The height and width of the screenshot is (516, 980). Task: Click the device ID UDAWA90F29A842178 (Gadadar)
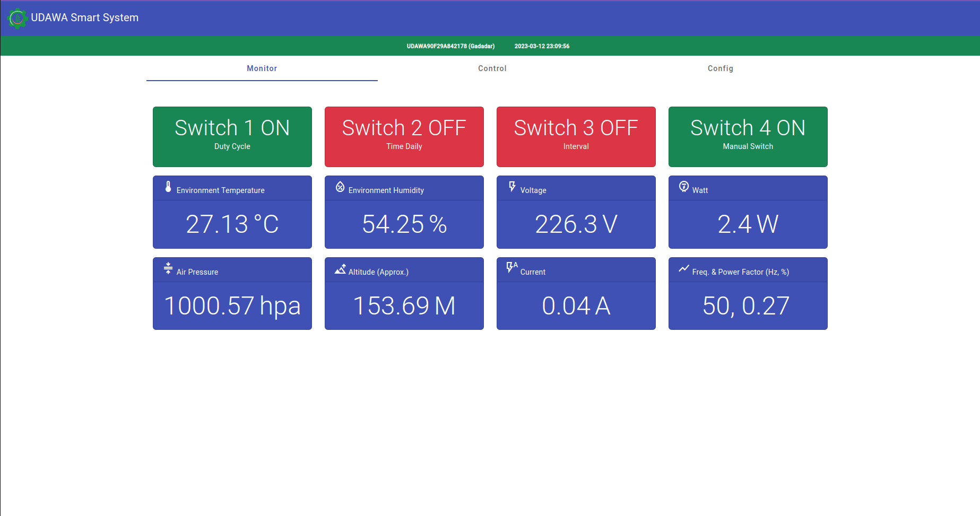coord(450,46)
